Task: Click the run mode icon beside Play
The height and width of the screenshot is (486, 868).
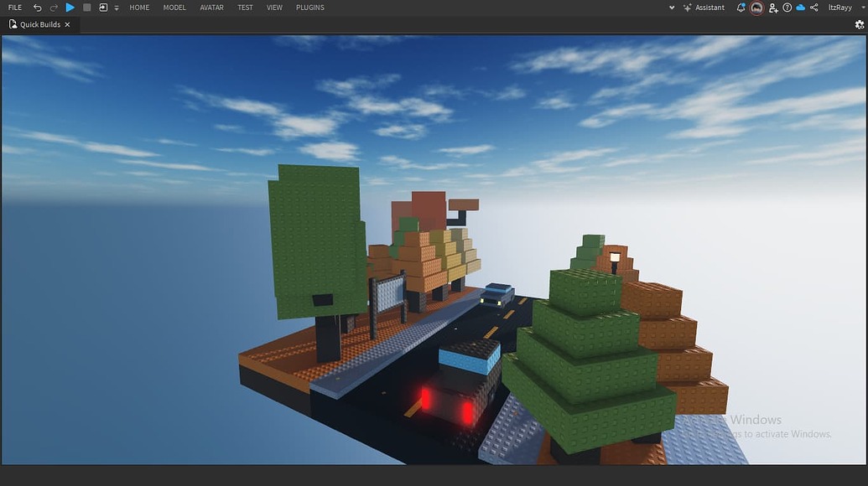Action: pyautogui.click(x=102, y=8)
